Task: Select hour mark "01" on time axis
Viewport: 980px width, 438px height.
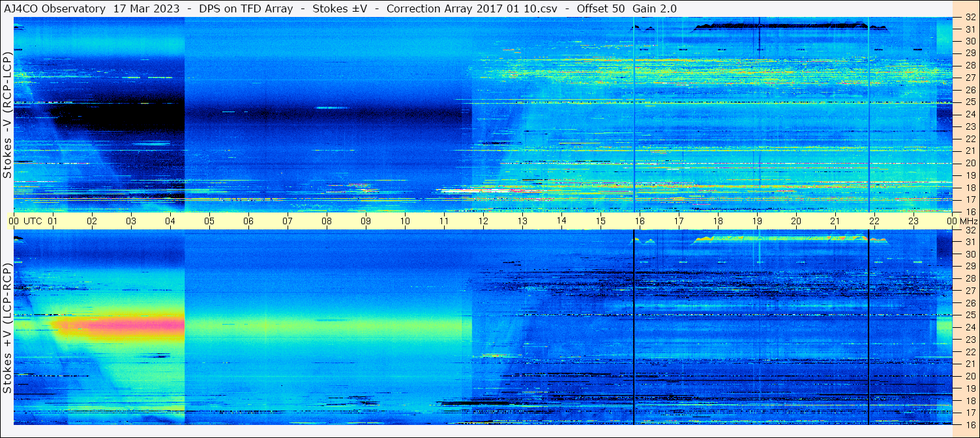Action: [53, 221]
